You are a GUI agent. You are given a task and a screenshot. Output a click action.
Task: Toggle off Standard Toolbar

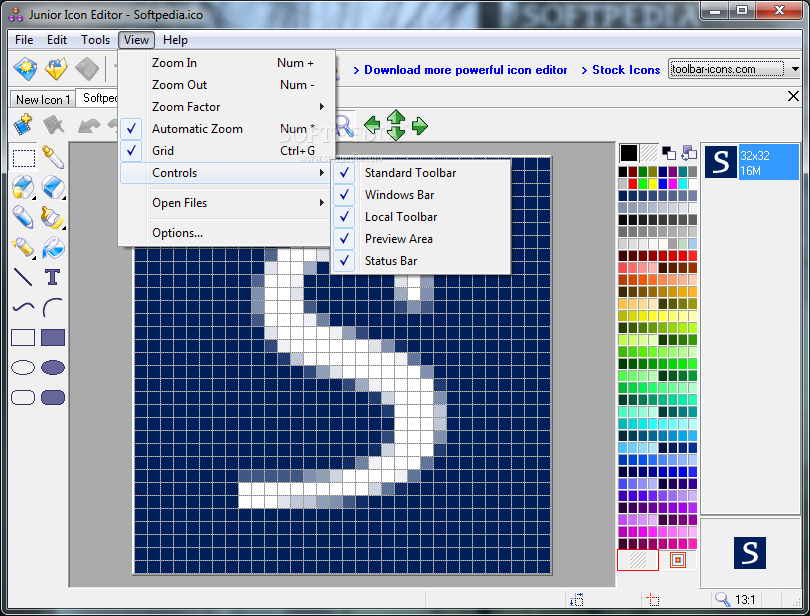(x=420, y=173)
